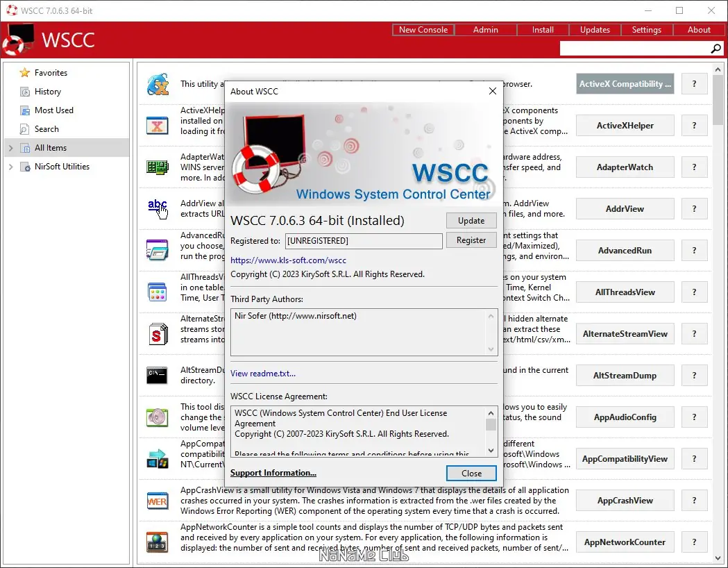Close the About WSCC dialog with X
728x568 pixels.
click(493, 91)
